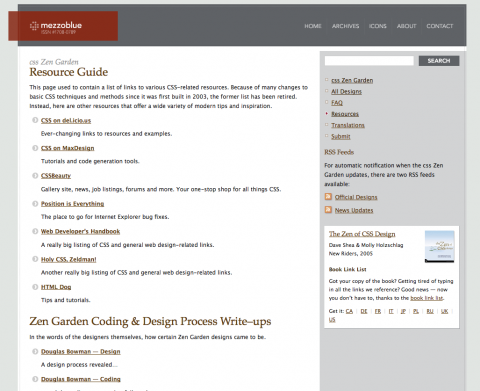
Task: Focus the search input field
Action: [369, 61]
